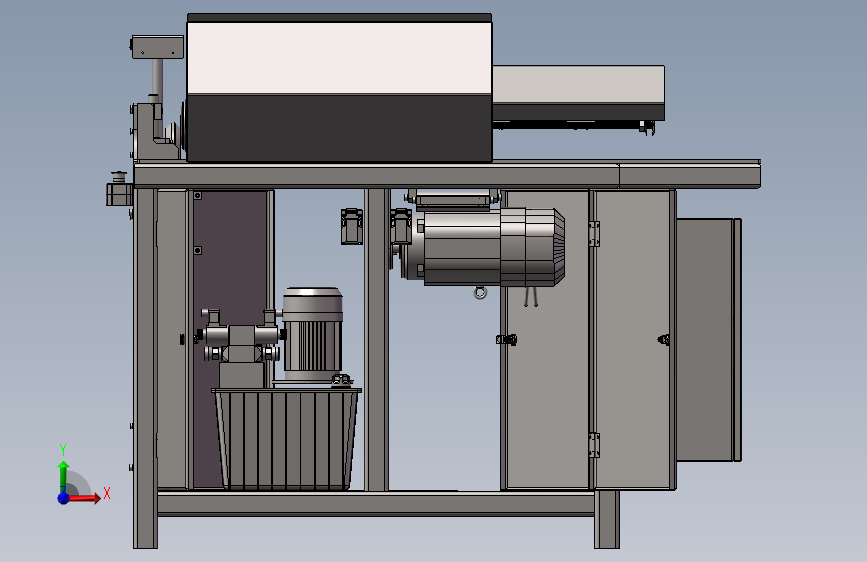Select the lower hinge on the cabinet door
The width and height of the screenshot is (867, 562).
coord(594,445)
